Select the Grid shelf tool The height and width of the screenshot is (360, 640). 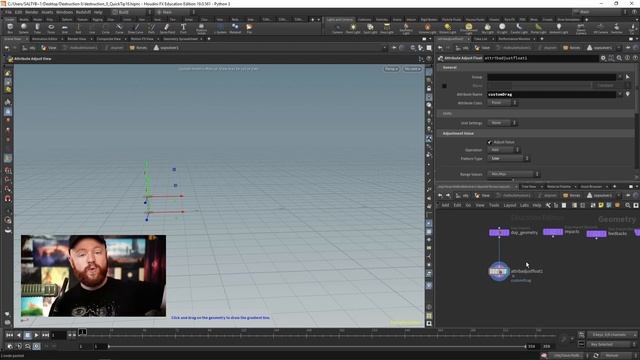tap(64, 28)
